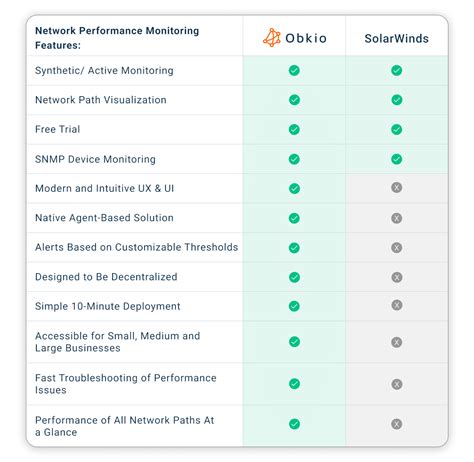Click Obkio's check for Fast Troubleshooting row
The height and width of the screenshot is (462, 474).
coord(294,384)
